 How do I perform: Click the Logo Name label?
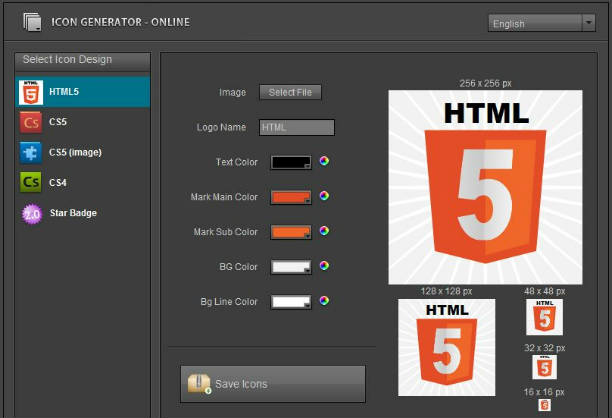[x=221, y=128]
